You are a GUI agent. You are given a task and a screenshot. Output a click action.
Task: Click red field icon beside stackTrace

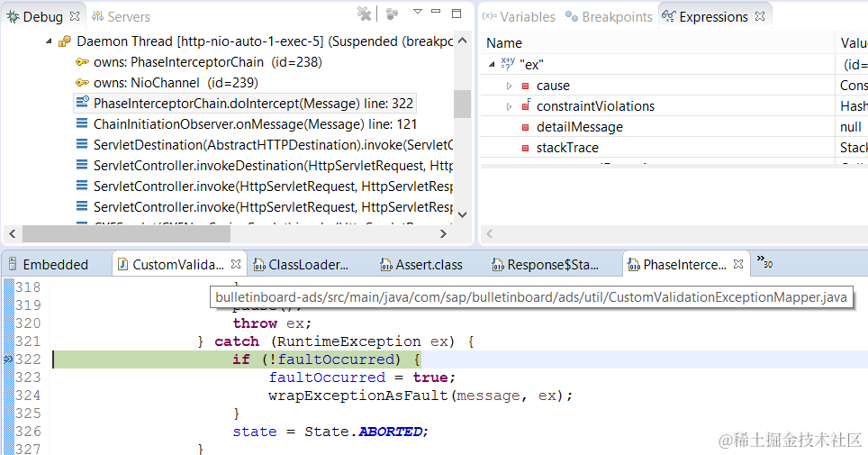coord(525,148)
